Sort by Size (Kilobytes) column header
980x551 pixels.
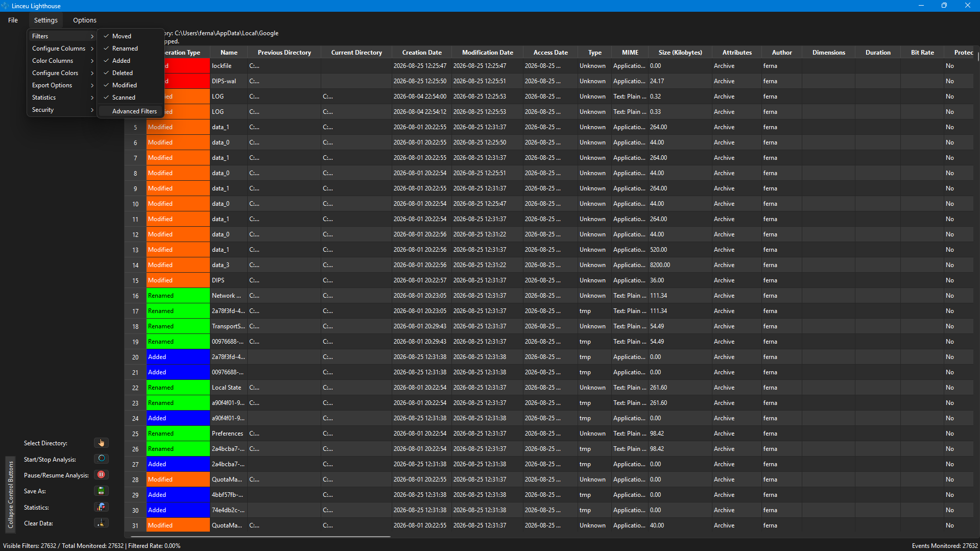pos(680,52)
